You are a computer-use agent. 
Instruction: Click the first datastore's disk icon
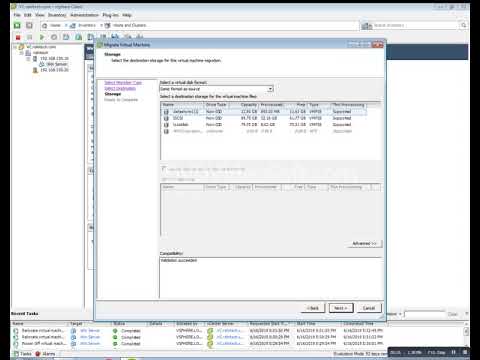[166, 112]
